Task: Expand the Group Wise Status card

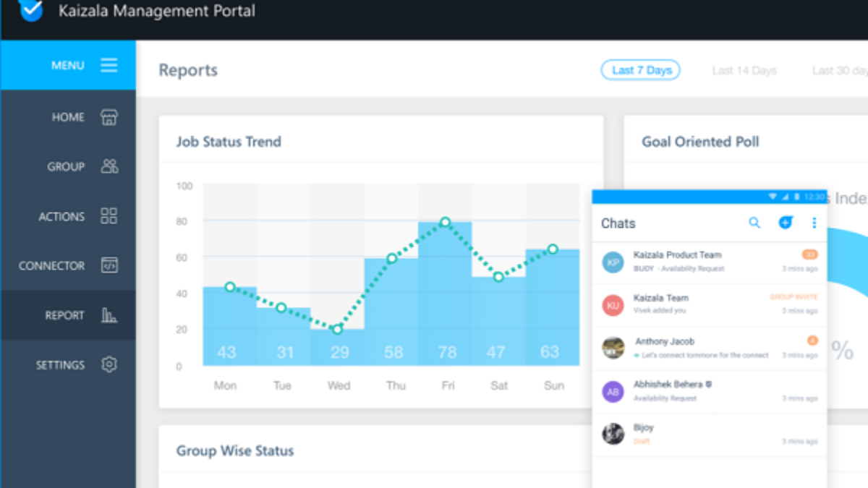Action: point(234,450)
